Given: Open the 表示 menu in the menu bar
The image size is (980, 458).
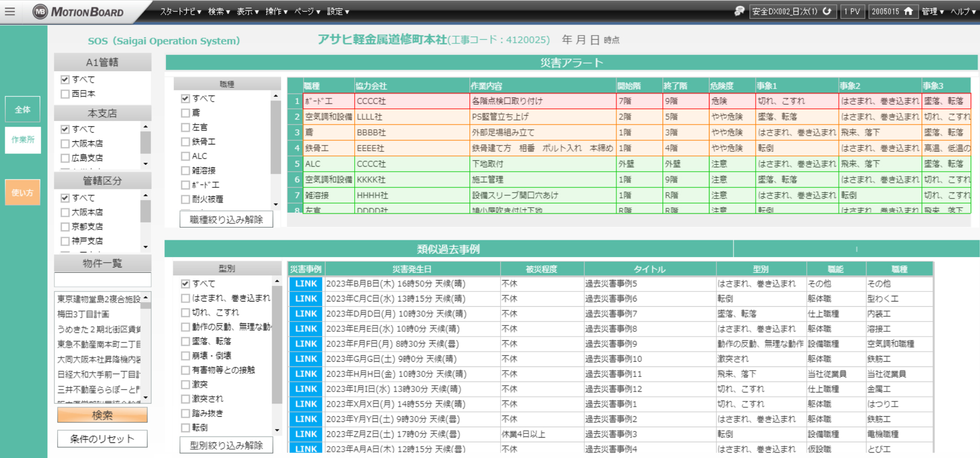Looking at the screenshot, I should 247,12.
